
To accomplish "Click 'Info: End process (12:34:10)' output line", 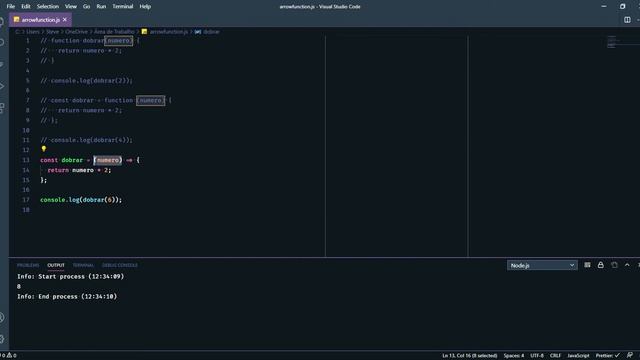I will (x=67, y=296).
